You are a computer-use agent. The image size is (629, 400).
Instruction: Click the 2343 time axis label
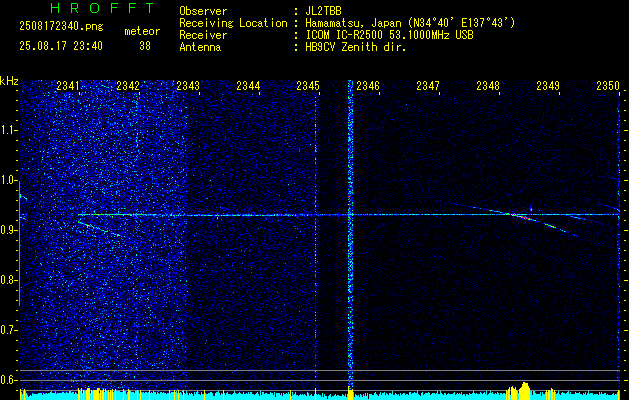[188, 85]
